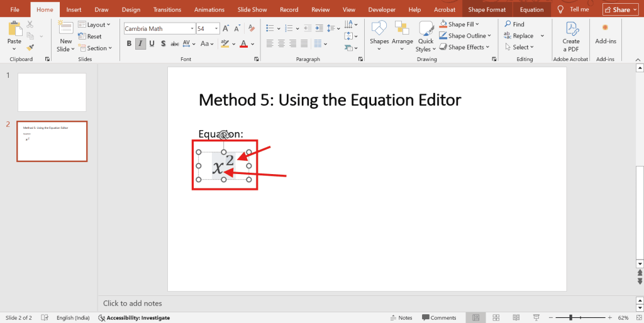Click the zoom slider handle

click(572, 318)
